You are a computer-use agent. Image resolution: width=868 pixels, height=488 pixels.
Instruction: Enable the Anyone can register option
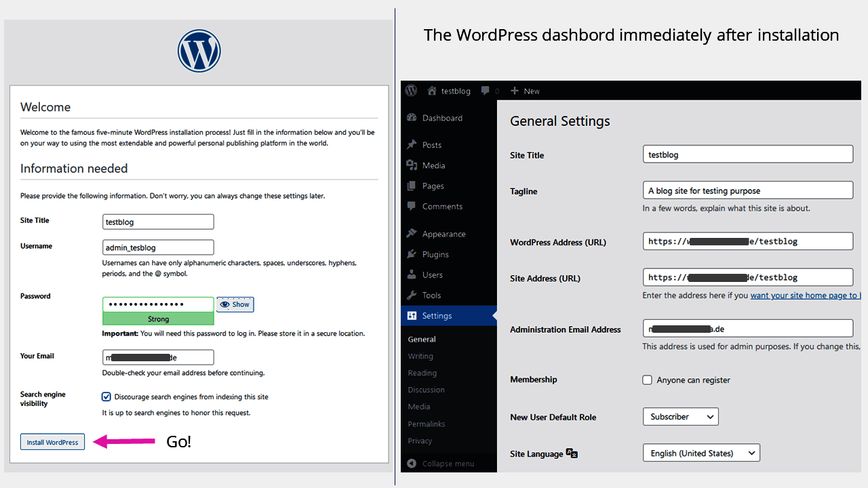pyautogui.click(x=648, y=380)
